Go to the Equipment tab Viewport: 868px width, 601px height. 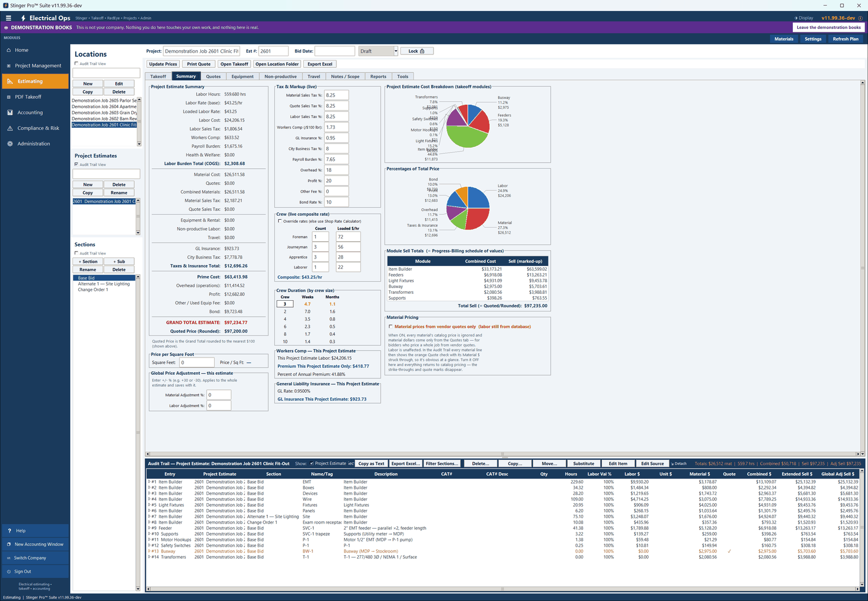click(242, 76)
